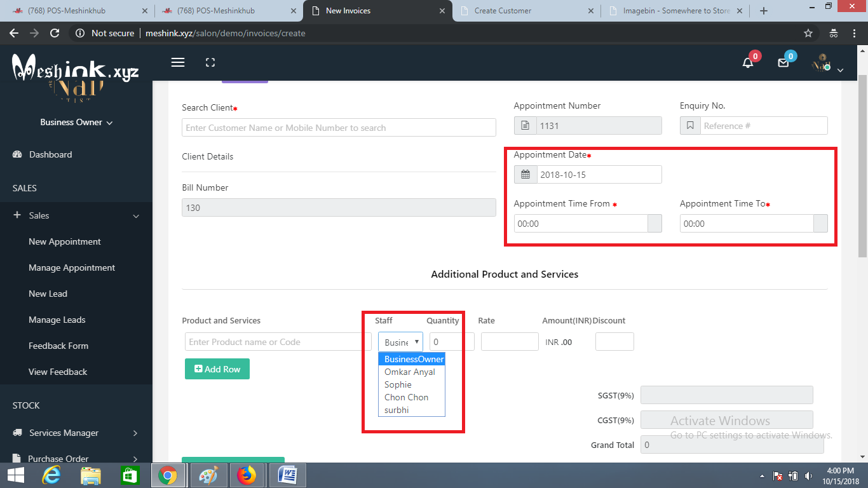Open Internet Explorer from taskbar
Image resolution: width=868 pixels, height=488 pixels.
click(51, 475)
